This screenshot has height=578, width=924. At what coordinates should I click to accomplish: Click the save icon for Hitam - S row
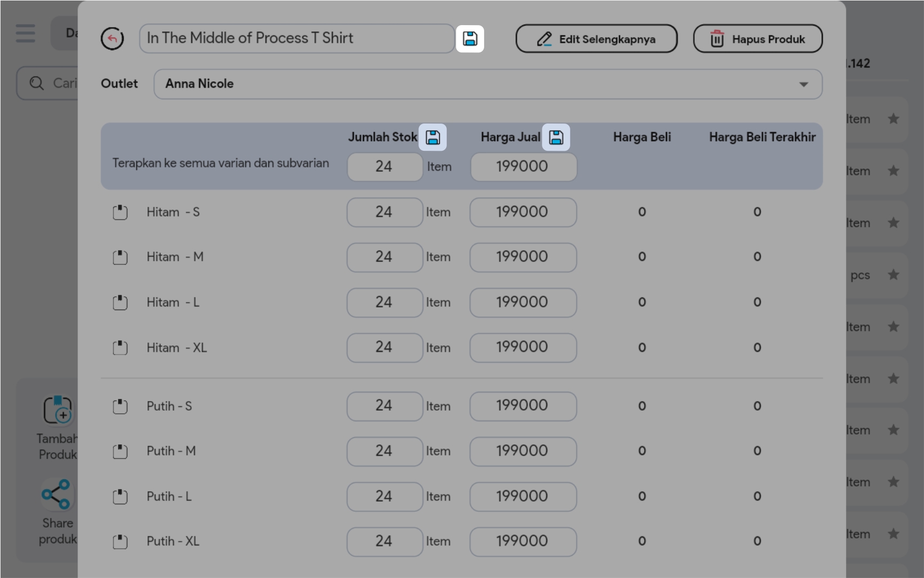pos(120,212)
